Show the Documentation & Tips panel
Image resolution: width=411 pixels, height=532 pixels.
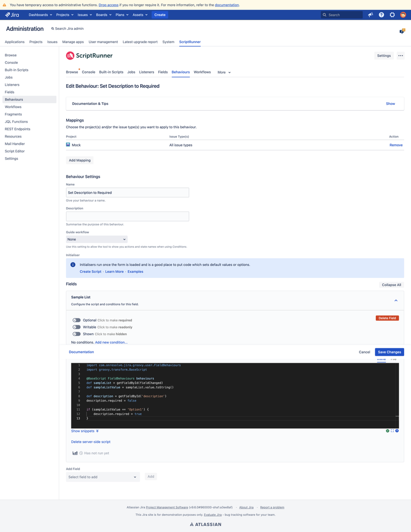pyautogui.click(x=390, y=103)
